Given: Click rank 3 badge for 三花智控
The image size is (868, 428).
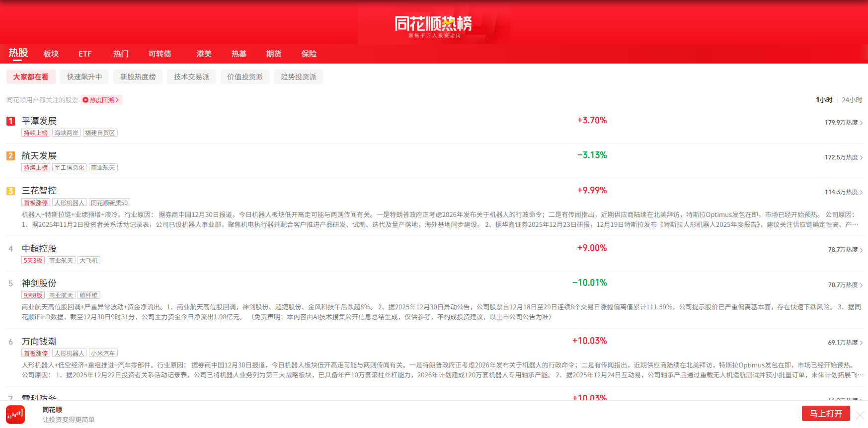Looking at the screenshot, I should click(10, 191).
